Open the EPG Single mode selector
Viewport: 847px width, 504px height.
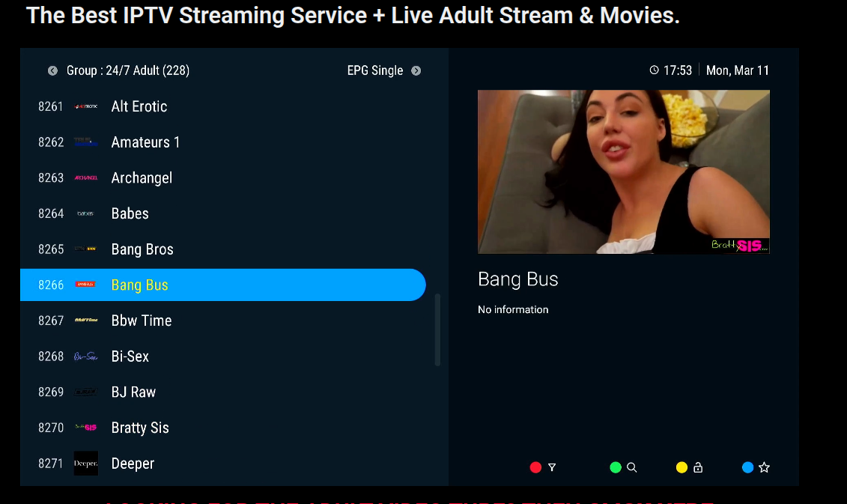coord(375,70)
